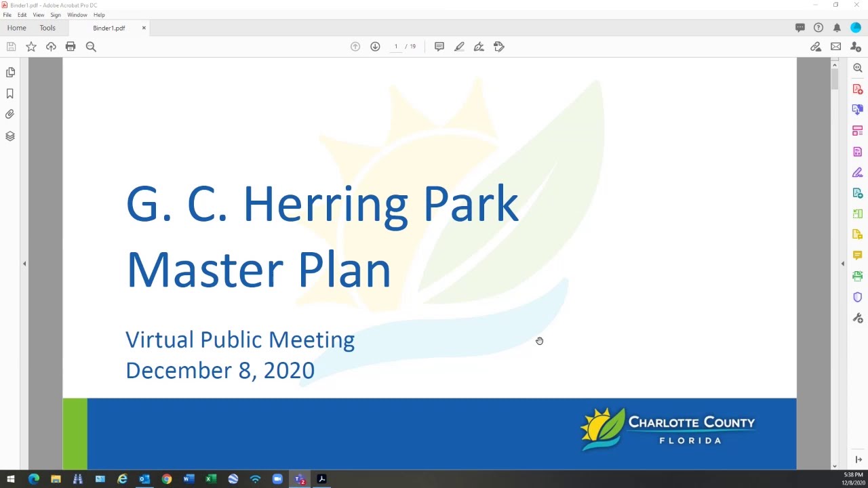
Task: Star this file in the toolbar
Action: [x=31, y=47]
